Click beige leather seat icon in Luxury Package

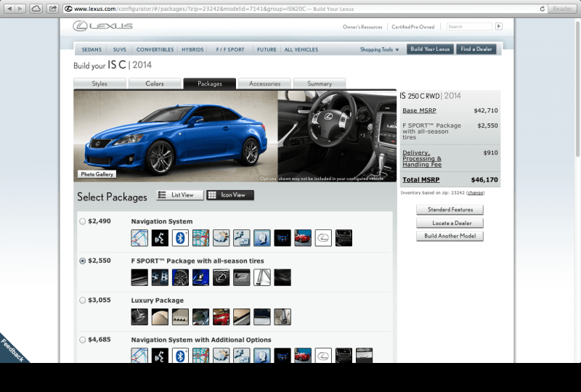[x=160, y=317]
